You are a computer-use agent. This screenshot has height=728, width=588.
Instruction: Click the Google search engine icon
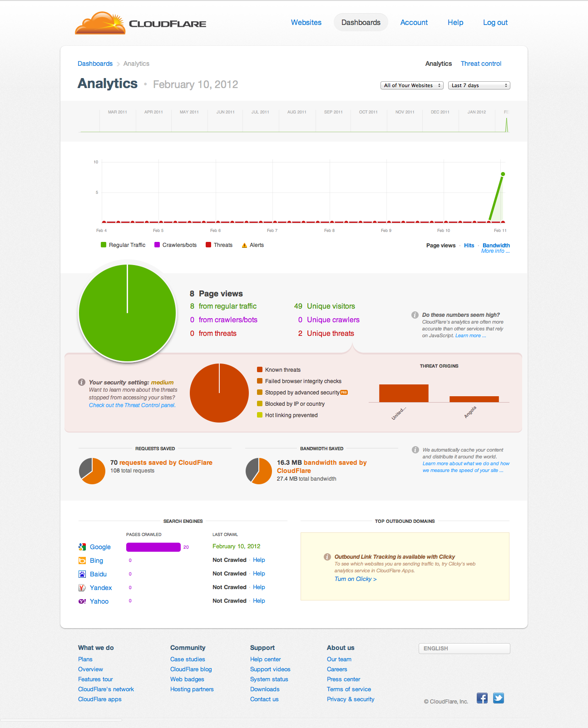(82, 547)
